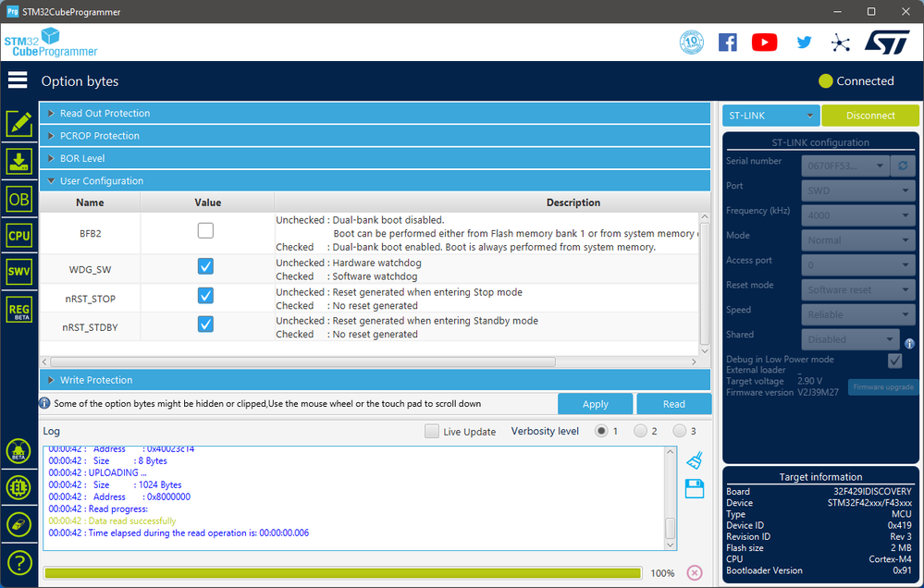Open the CPU view icon
This screenshot has width=924, height=588.
pyautogui.click(x=18, y=236)
